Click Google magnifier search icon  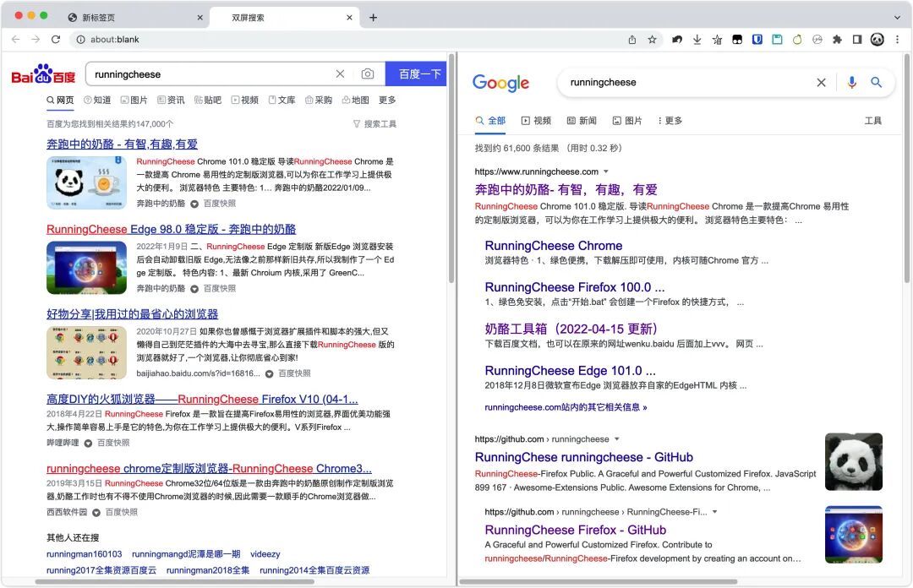(877, 83)
